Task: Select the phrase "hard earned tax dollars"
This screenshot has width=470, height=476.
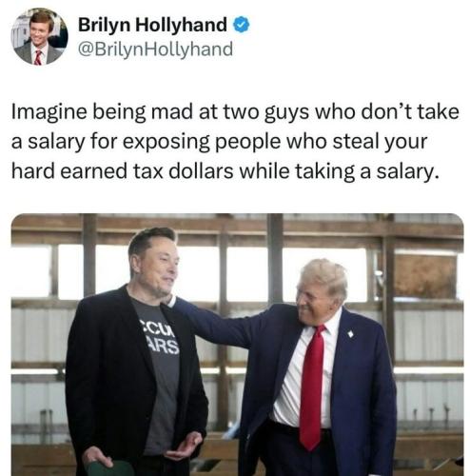Action: pyautogui.click(x=123, y=171)
